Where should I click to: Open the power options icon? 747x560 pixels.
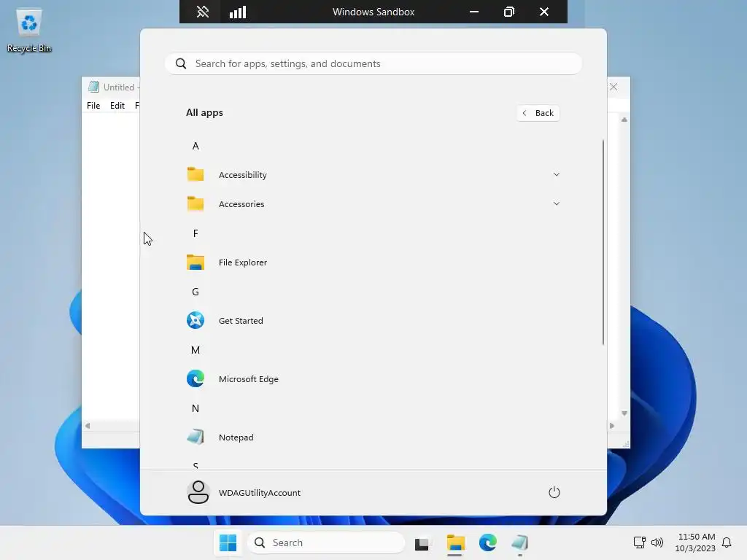coord(554,492)
